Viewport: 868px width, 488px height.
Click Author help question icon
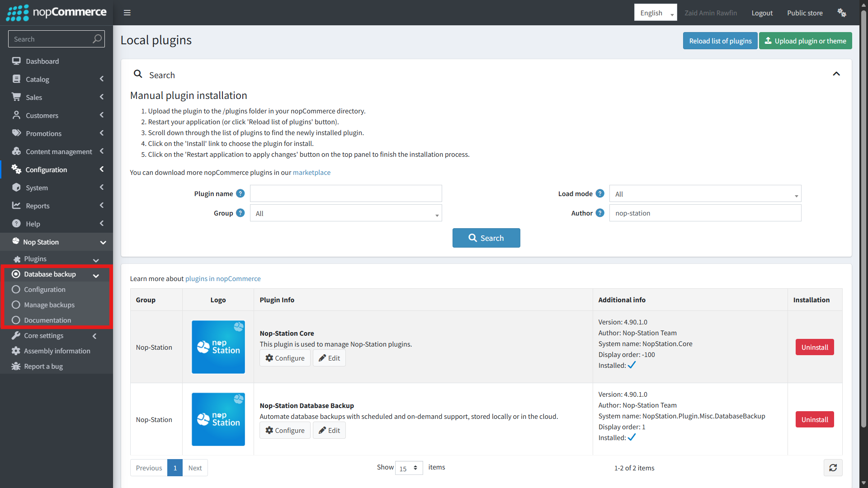click(600, 213)
